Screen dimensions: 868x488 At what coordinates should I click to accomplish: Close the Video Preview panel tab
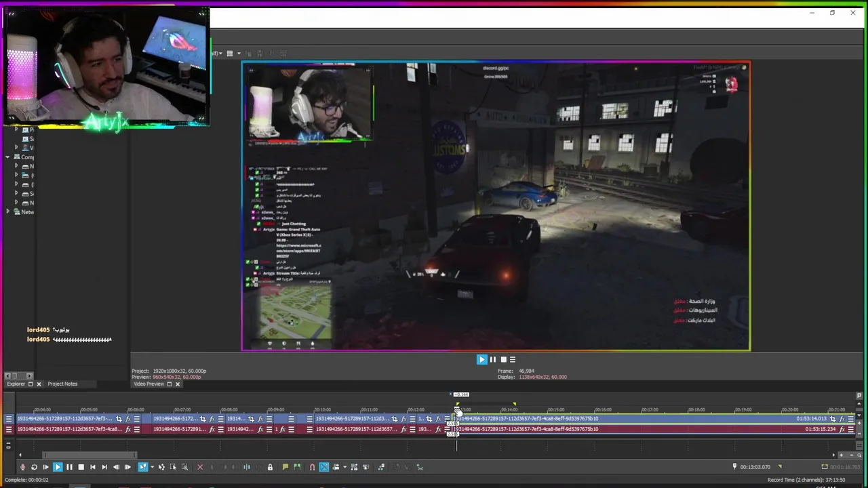pos(178,384)
